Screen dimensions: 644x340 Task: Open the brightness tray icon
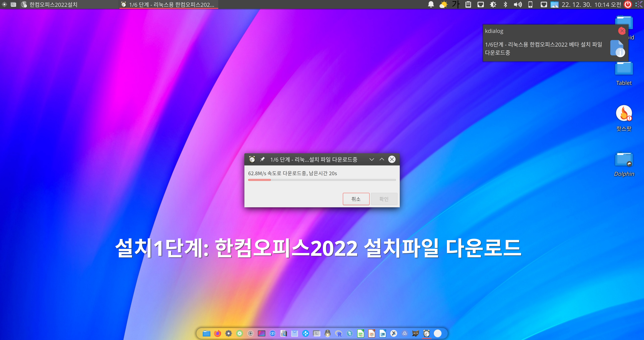(493, 5)
